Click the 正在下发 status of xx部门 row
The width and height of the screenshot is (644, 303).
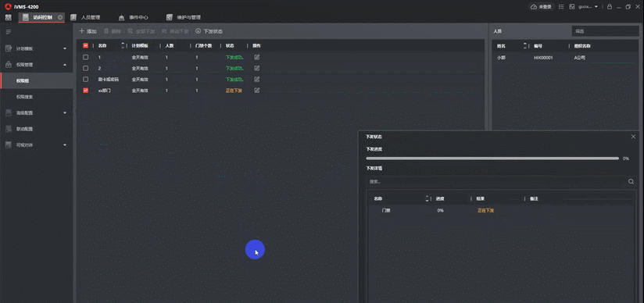234,91
